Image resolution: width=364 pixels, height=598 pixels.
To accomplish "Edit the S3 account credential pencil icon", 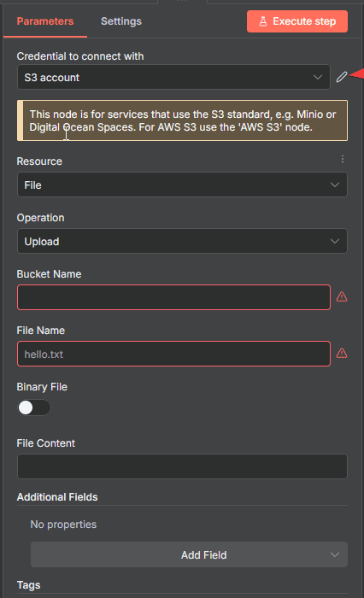I will point(342,77).
